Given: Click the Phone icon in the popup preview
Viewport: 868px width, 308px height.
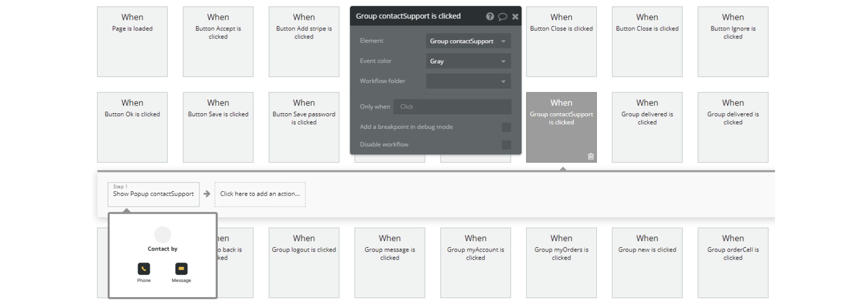Looking at the screenshot, I should (x=144, y=269).
